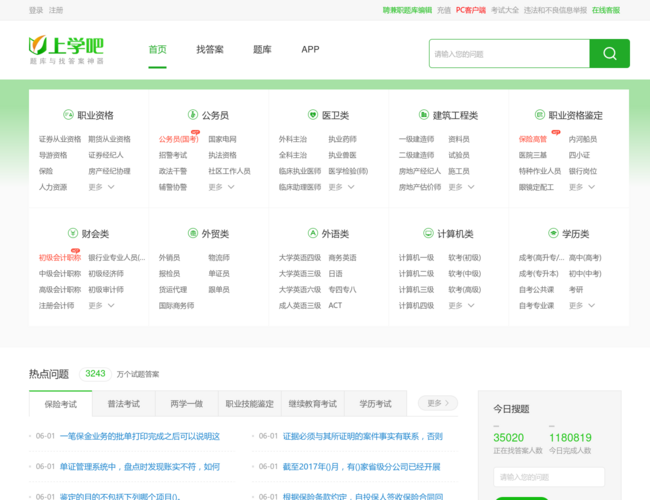Screen dimensions: 650x500
Task: Expand 更多 under 学历类
Action: pyautogui.click(x=582, y=306)
